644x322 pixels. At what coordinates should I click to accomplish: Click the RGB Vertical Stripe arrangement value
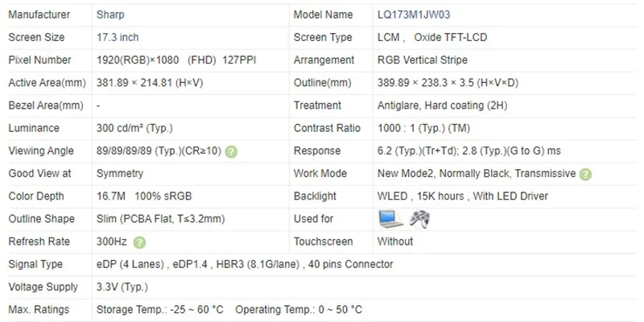tap(423, 60)
